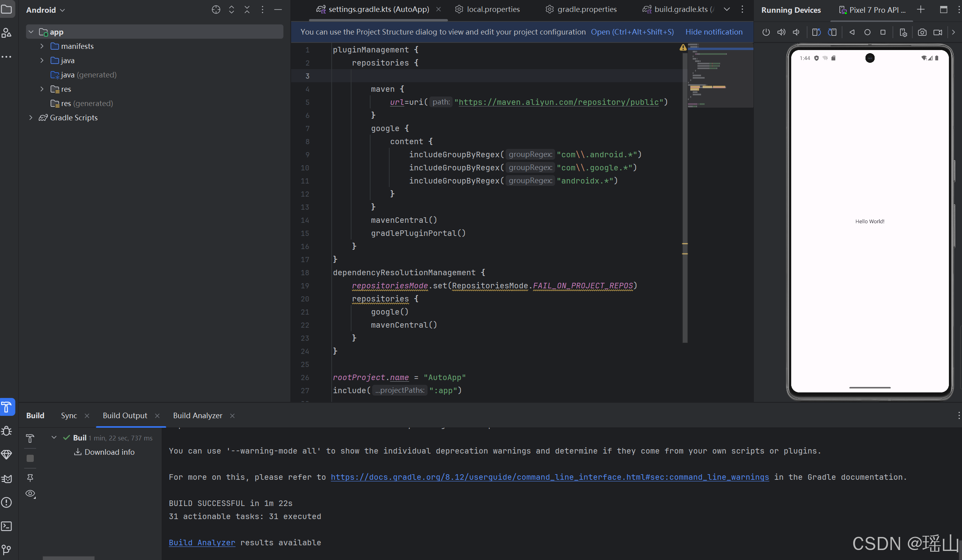Open the Build Analyzer results link
This screenshot has height=560, width=962.
click(x=202, y=543)
